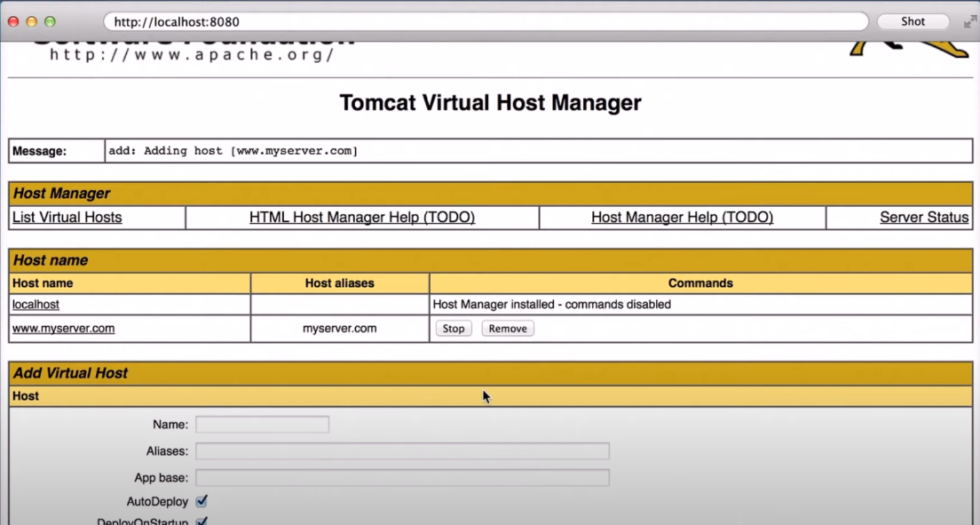980x525 pixels.
Task: Click the Aliases input field
Action: [402, 451]
